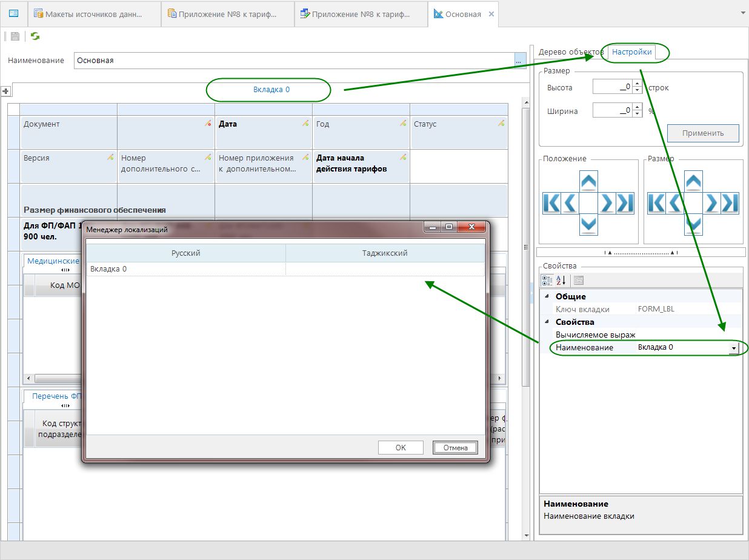This screenshot has height=560, width=749.
Task: Decrease size with the Размер left arrow
Action: click(675, 203)
